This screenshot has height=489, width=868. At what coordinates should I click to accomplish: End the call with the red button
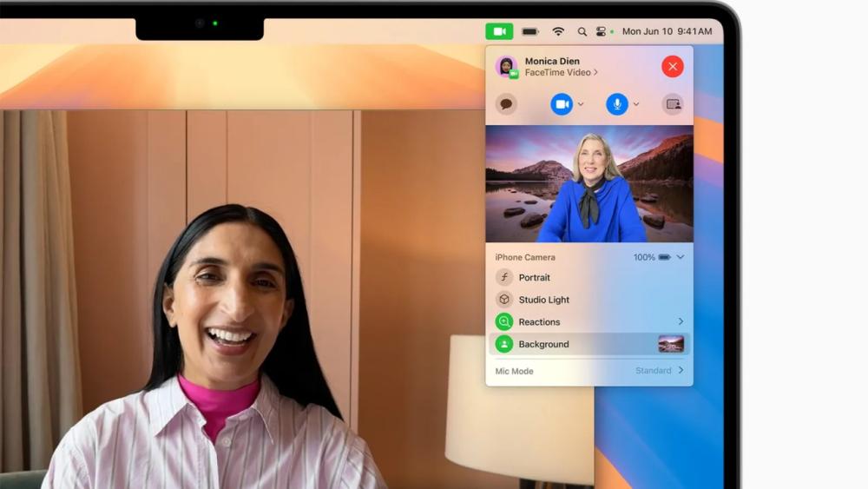(x=673, y=67)
